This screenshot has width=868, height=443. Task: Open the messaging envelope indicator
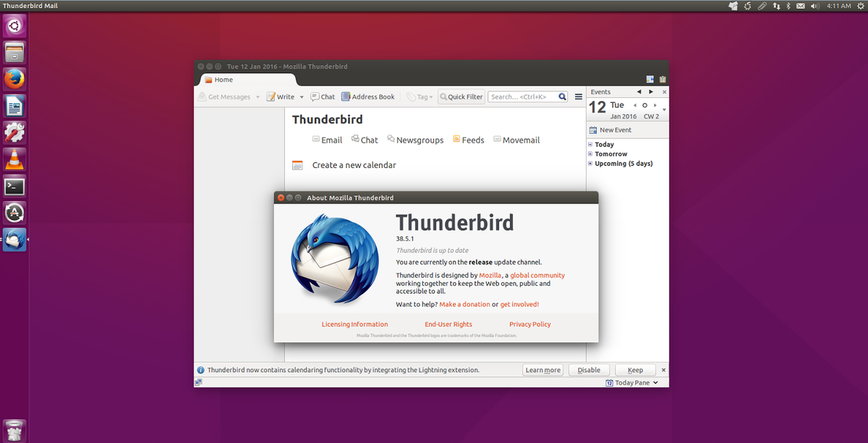click(x=801, y=6)
